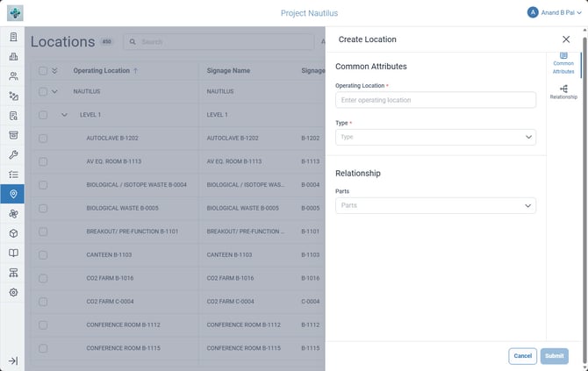Toggle checkbox for AV EQ. ROOM B-1113 row

pyautogui.click(x=43, y=162)
